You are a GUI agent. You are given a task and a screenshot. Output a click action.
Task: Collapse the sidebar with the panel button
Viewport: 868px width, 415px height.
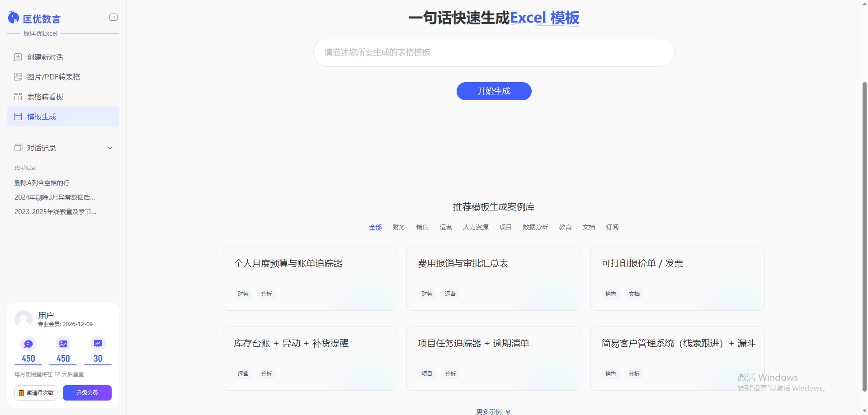click(x=113, y=17)
